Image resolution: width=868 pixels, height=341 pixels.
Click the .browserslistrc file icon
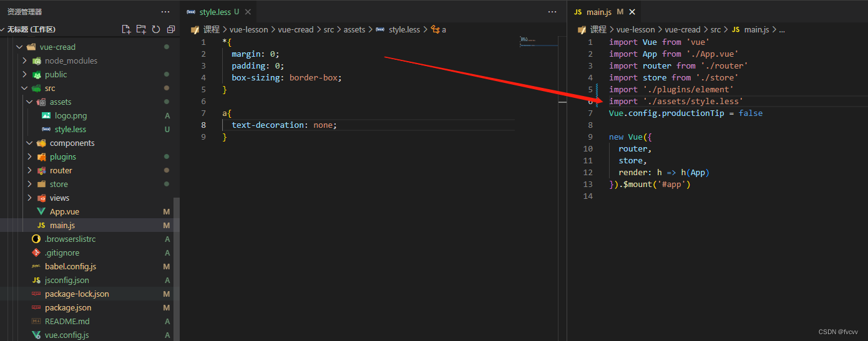click(x=36, y=239)
